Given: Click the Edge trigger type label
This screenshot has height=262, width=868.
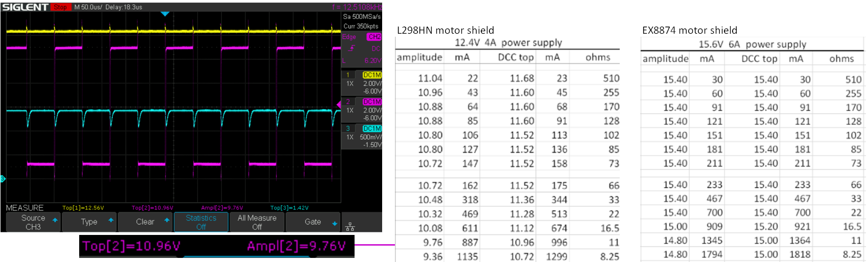Looking at the screenshot, I should point(349,37).
